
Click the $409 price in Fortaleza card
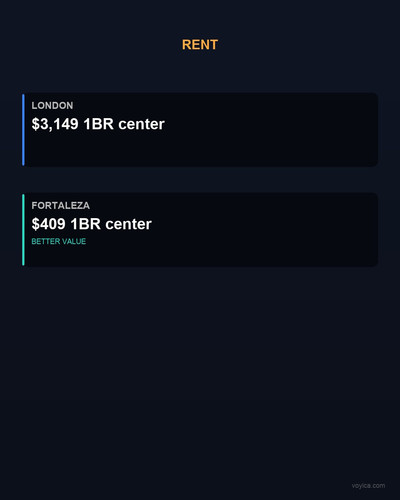pos(49,224)
